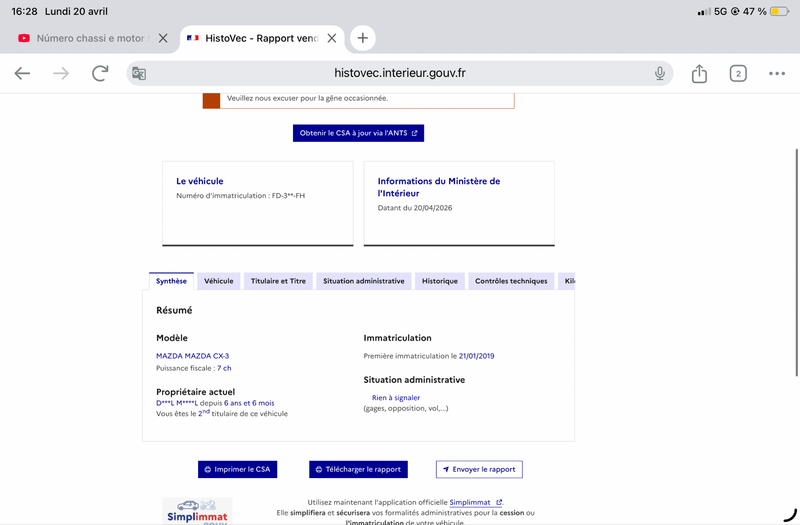Click Obtenir le CSA à jour via l'ANTS

tap(358, 133)
